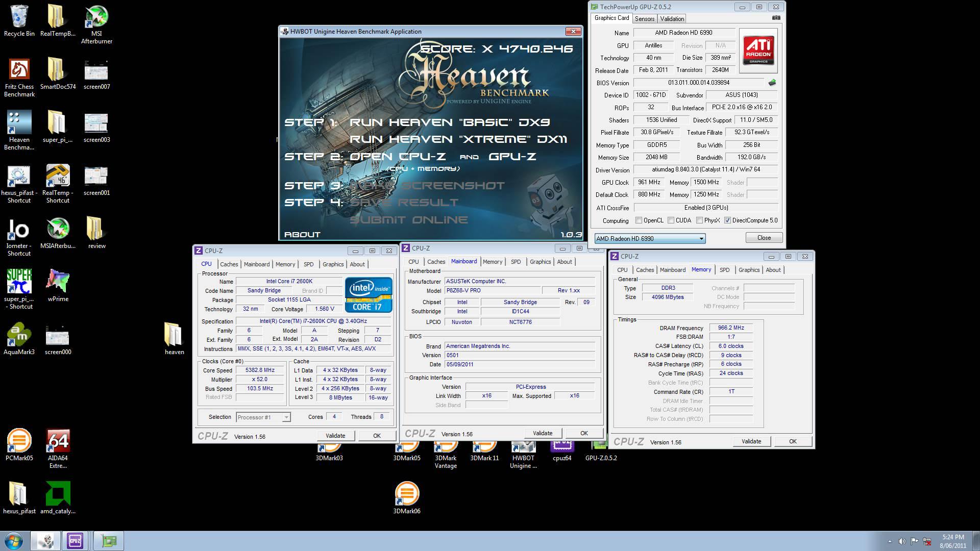
Task: Open About tab in the CPU-Z CPU window
Action: [x=357, y=264]
